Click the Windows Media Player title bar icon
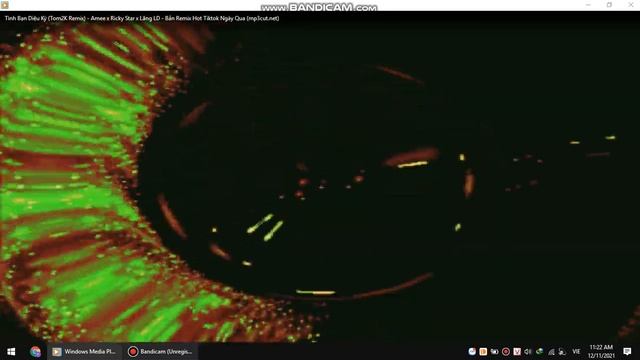The image size is (640, 360). coord(5,5)
